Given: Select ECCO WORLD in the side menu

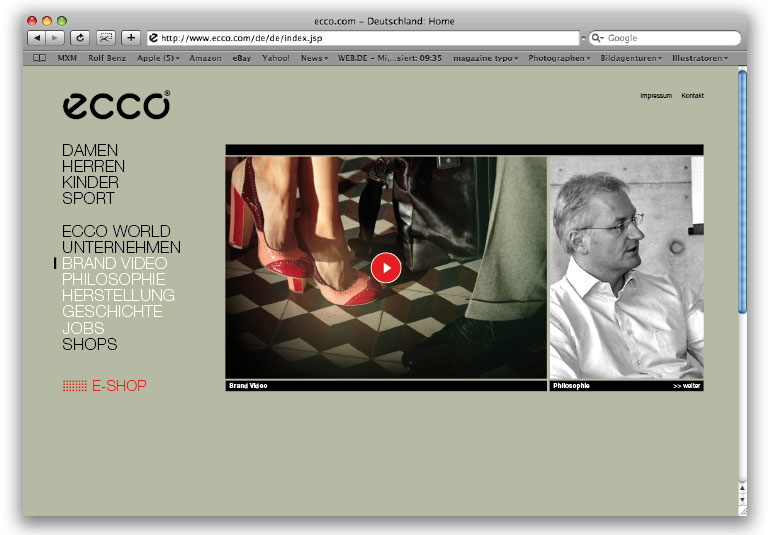Looking at the screenshot, I should click(116, 231).
